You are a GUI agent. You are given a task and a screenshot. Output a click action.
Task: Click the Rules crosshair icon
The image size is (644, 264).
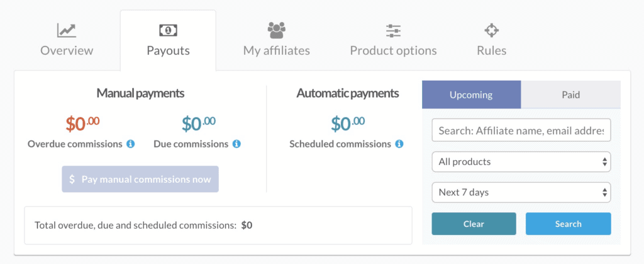coord(491,30)
